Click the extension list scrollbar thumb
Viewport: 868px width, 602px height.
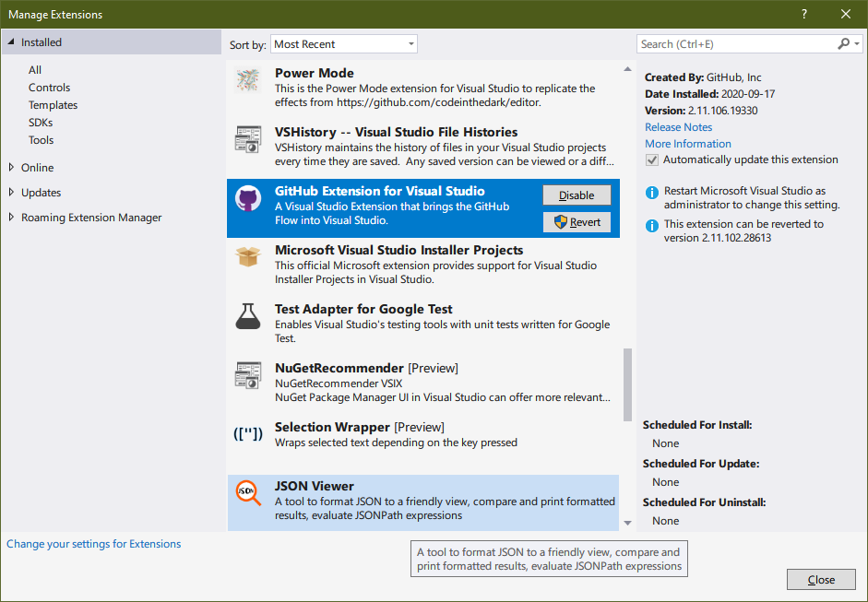[x=627, y=384]
